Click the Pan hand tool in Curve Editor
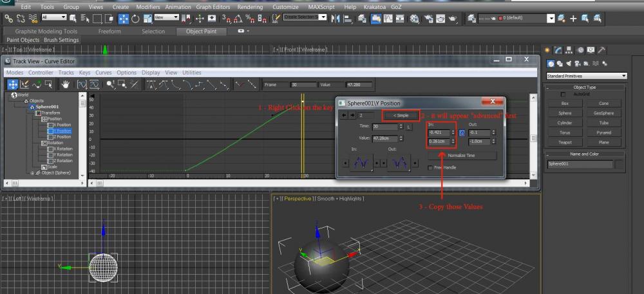Viewport: 644px width, 294px height. point(65,84)
